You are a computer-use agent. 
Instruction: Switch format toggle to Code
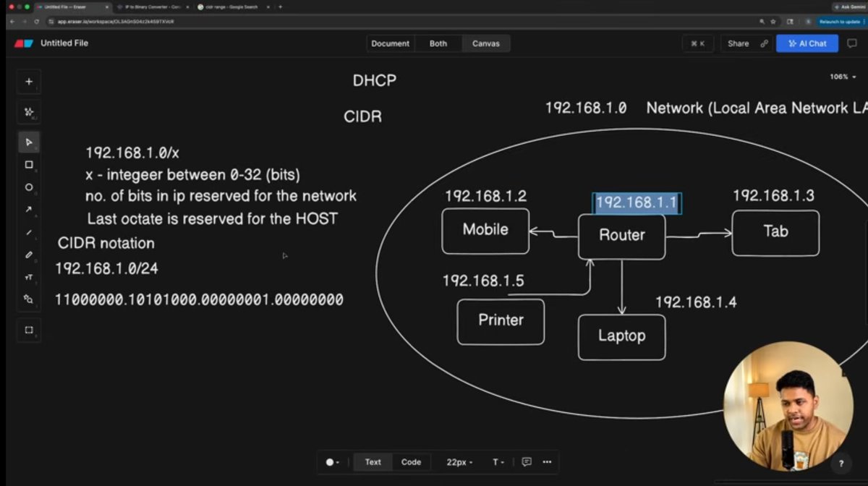411,462
